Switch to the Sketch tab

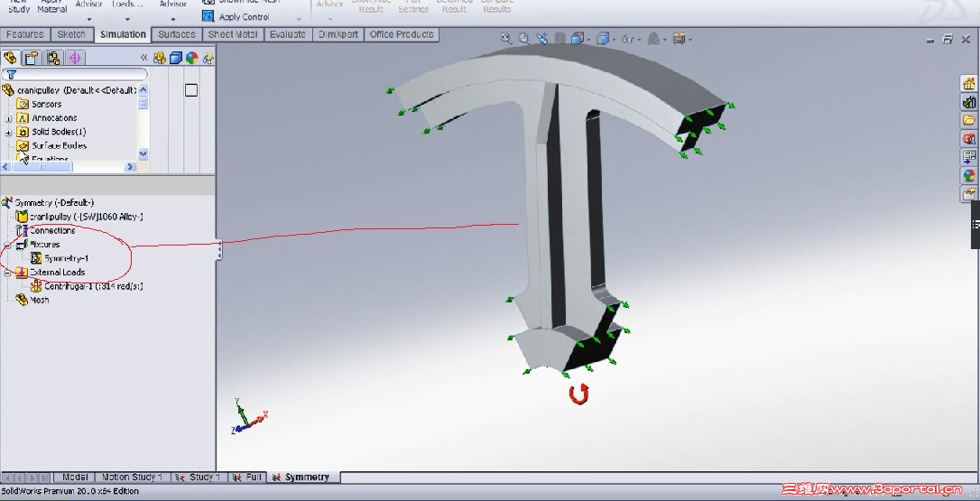[x=71, y=34]
